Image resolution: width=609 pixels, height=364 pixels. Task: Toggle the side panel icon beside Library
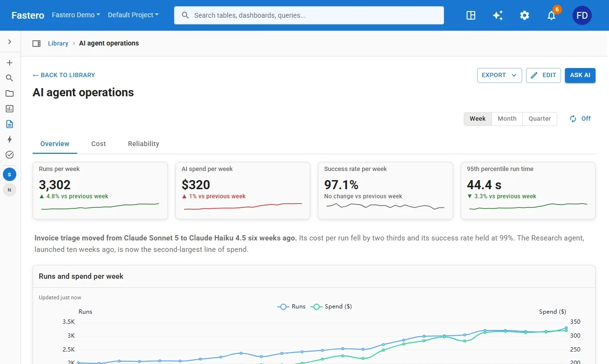[x=36, y=44]
